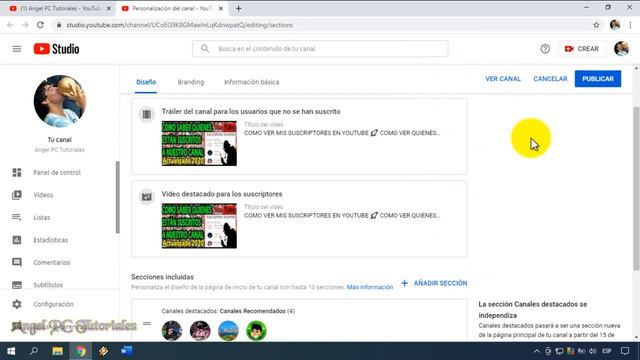Click the trailer video title text
This screenshot has height=360, width=640.
(x=342, y=133)
